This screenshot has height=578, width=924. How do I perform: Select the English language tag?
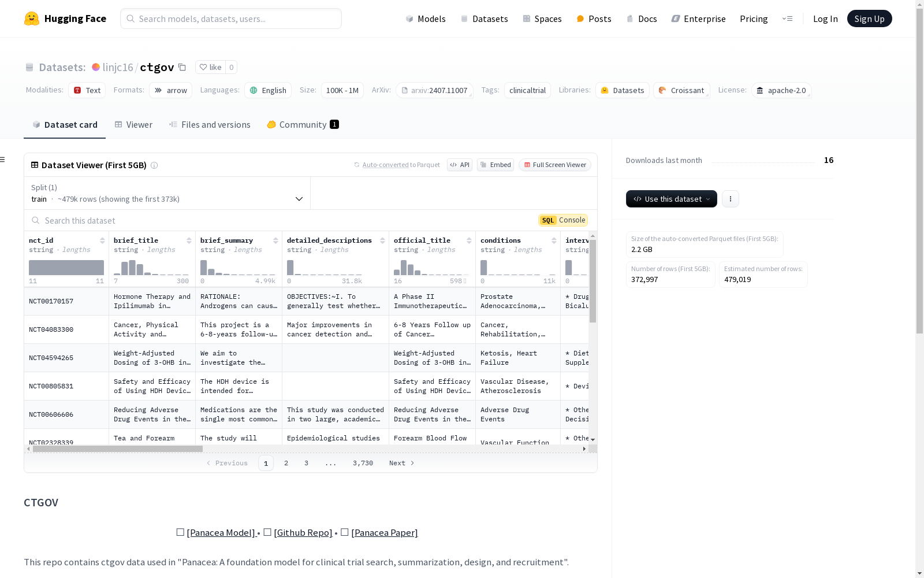[x=268, y=90]
